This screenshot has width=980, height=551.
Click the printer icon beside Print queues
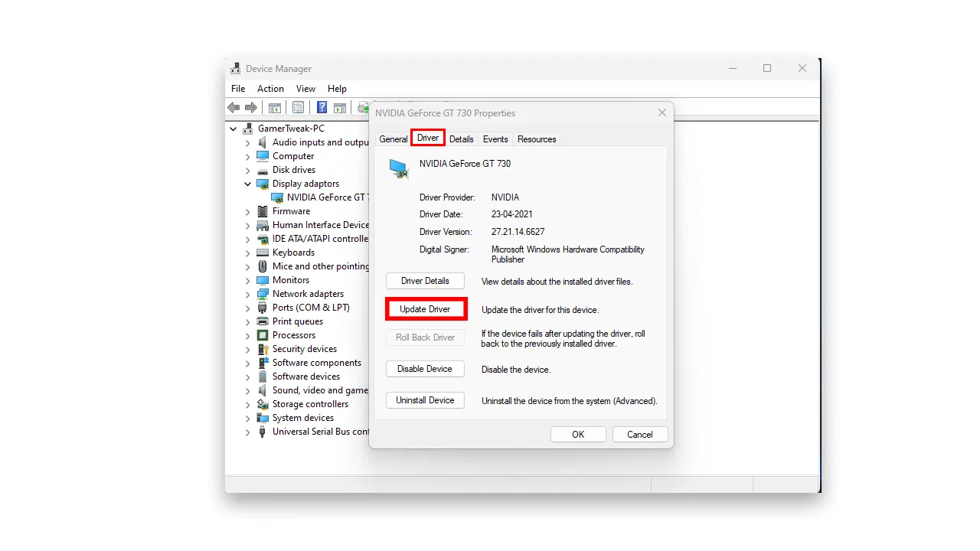pos(263,321)
